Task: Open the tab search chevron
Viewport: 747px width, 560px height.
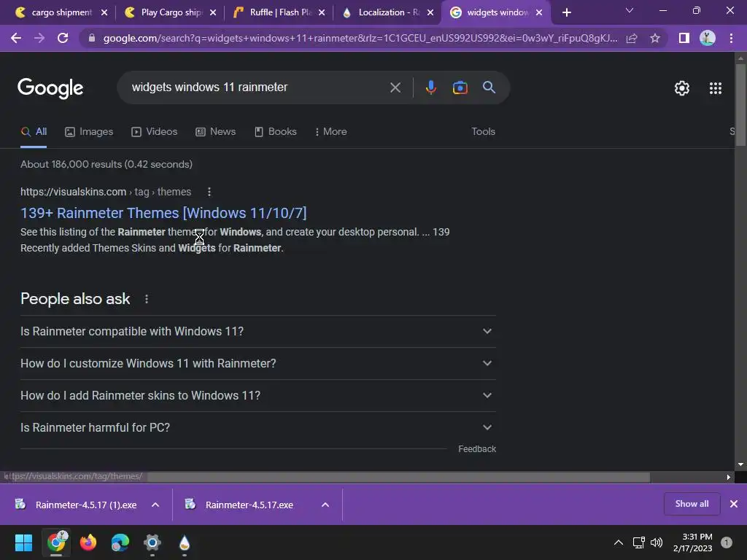Action: click(630, 10)
